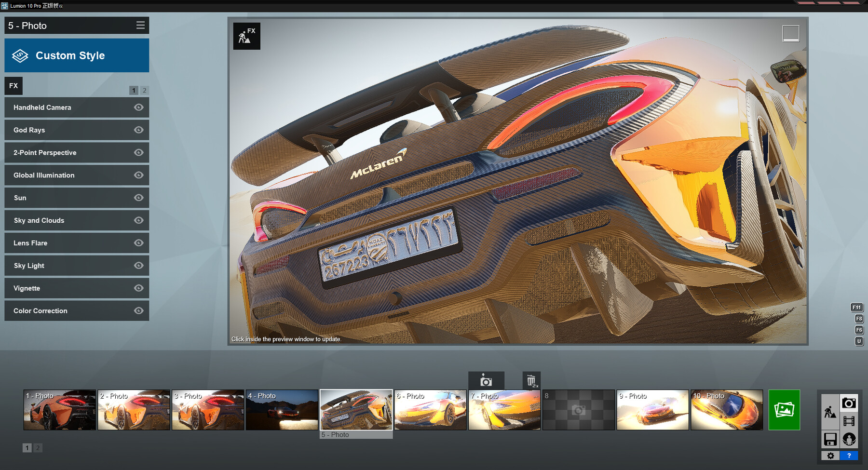This screenshot has height=470, width=868.
Task: Click the frame icon above the preview
Action: tap(791, 33)
